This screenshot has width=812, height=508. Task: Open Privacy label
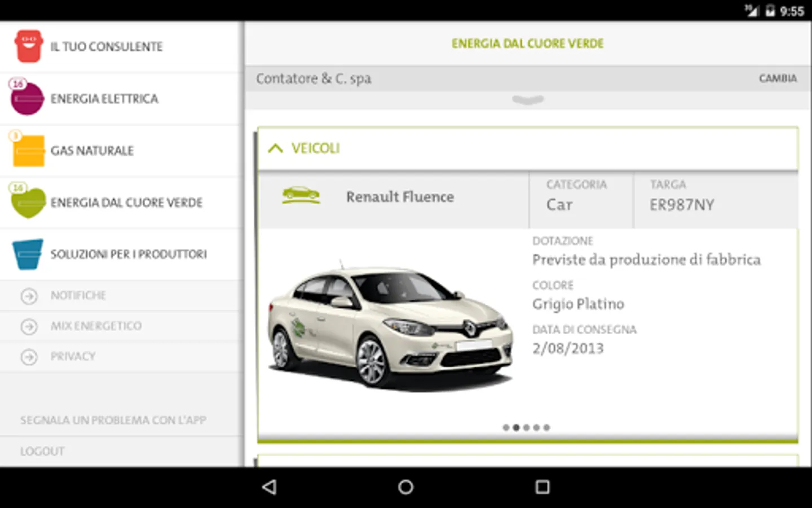[73, 356]
